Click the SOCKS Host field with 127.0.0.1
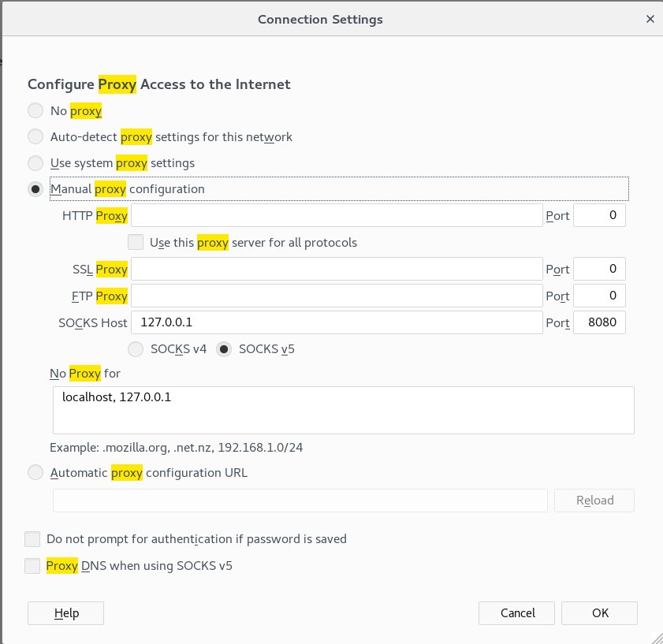 coord(336,322)
